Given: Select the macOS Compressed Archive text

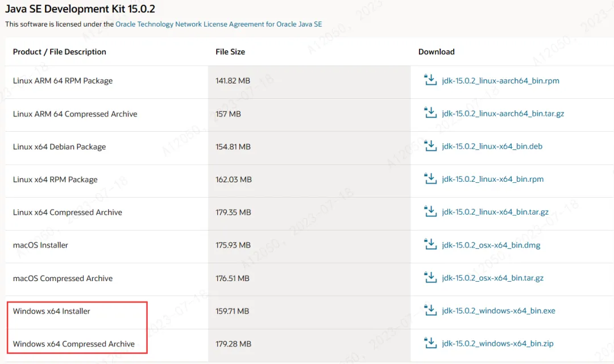Looking at the screenshot, I should 63,278.
